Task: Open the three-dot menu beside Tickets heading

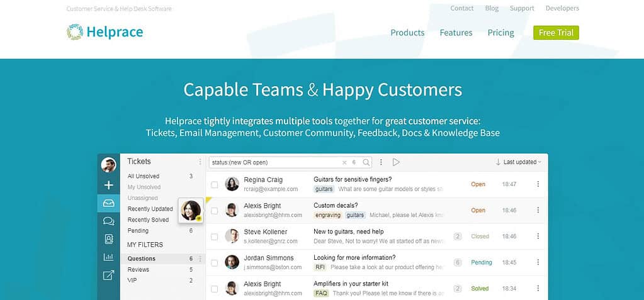Action: pyautogui.click(x=200, y=162)
